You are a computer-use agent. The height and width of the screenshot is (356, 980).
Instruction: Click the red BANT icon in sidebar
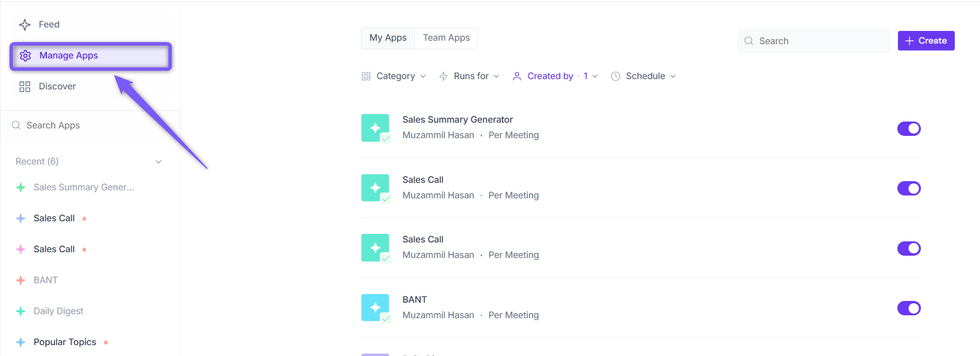point(21,280)
